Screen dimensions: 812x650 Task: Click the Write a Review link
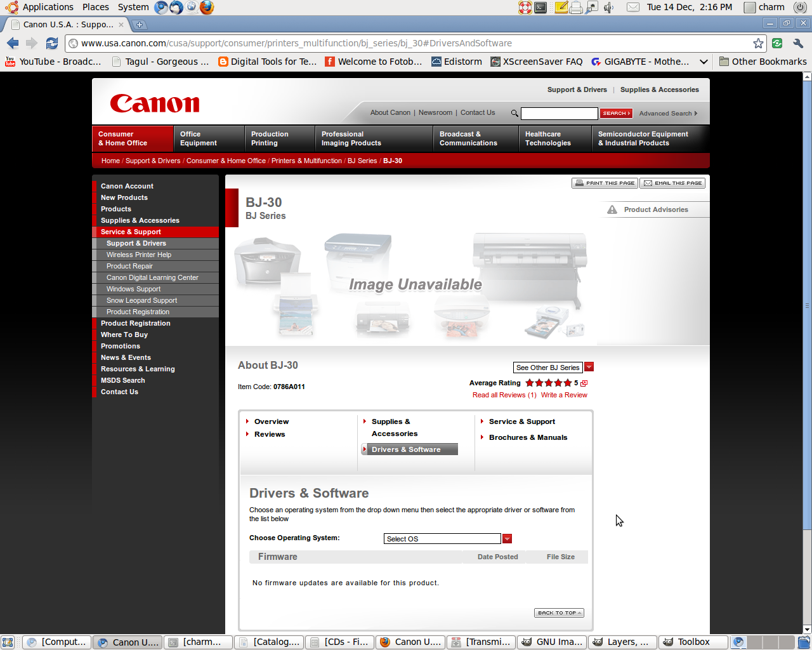click(564, 395)
